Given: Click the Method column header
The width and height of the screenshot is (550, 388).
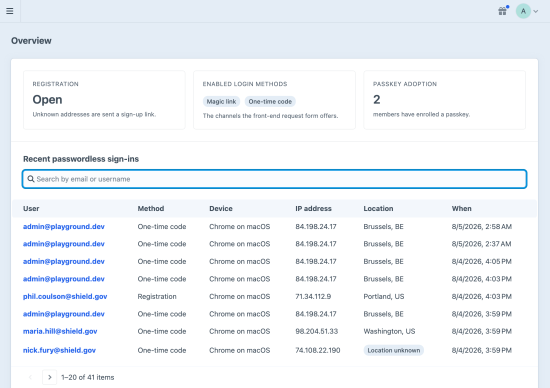Looking at the screenshot, I should (151, 208).
